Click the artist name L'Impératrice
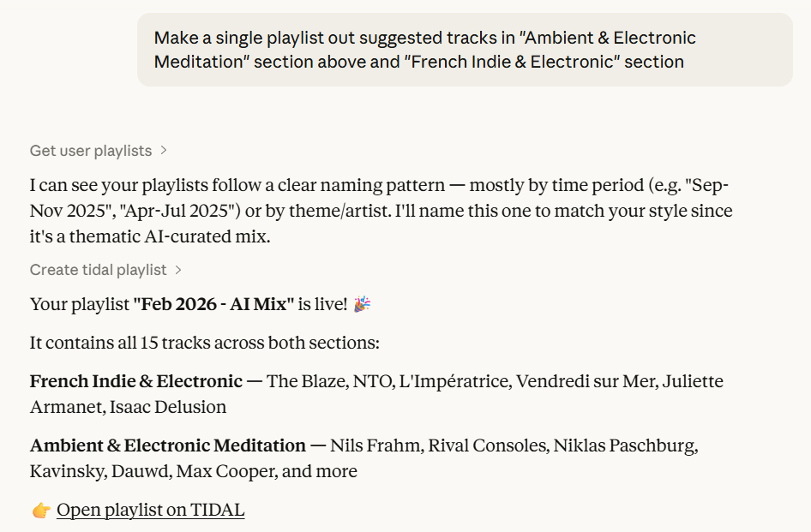 [x=454, y=381]
